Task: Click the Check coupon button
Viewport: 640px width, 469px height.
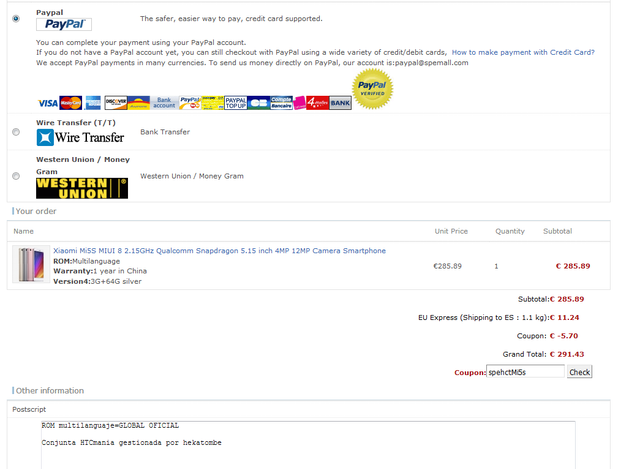Action: 580,372
